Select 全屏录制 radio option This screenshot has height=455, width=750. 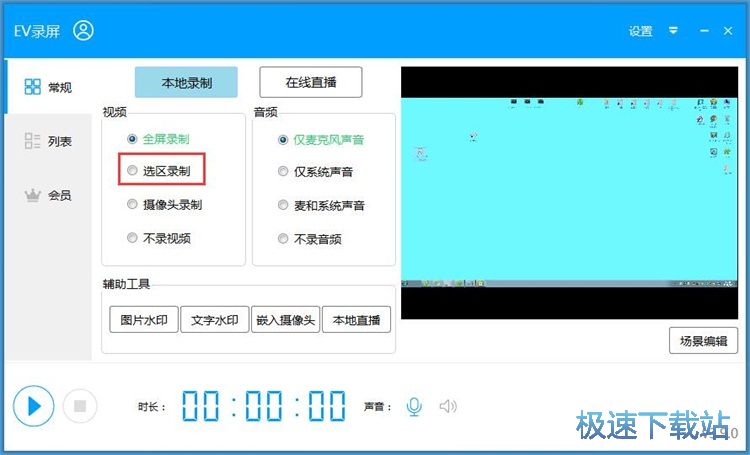click(x=158, y=139)
